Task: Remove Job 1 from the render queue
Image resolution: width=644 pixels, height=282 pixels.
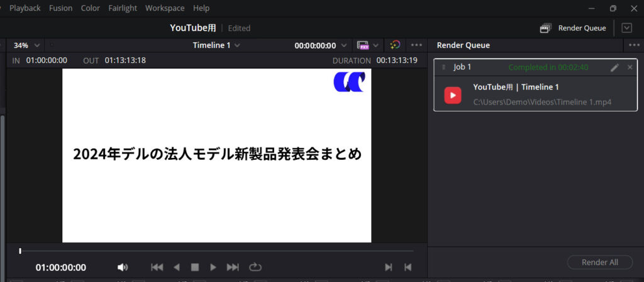Action: pyautogui.click(x=630, y=67)
